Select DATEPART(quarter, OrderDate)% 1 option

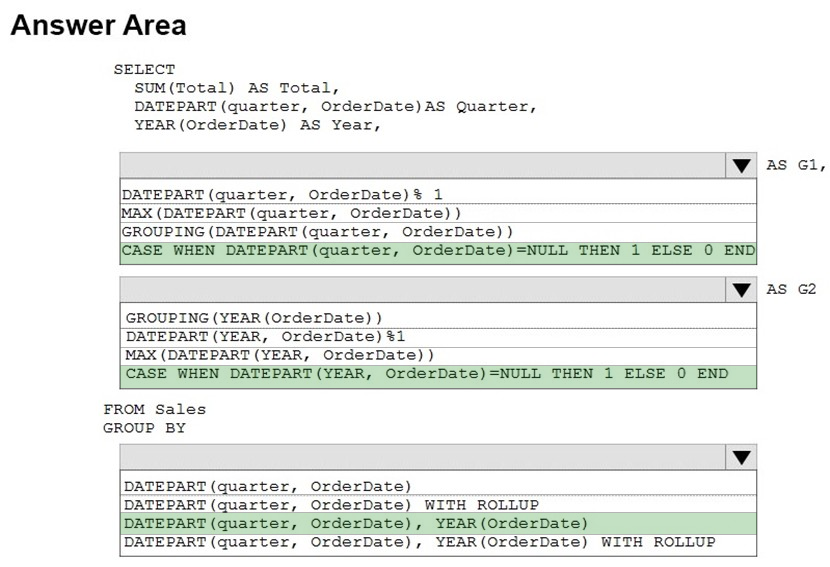tap(438, 194)
